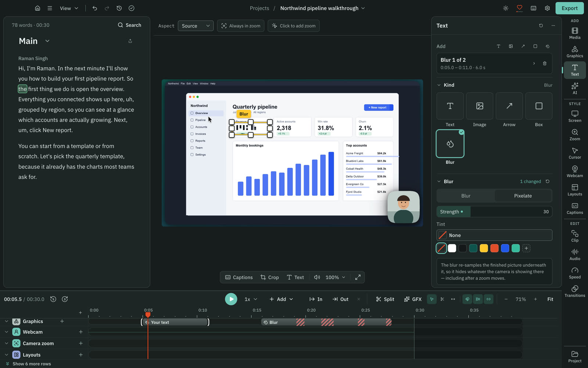Go back to Projects

coord(259,8)
